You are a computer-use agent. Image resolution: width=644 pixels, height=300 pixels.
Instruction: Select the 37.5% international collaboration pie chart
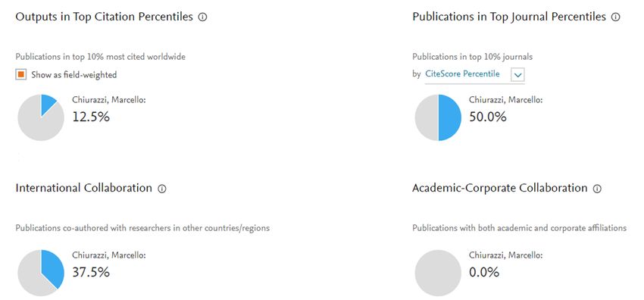click(41, 273)
